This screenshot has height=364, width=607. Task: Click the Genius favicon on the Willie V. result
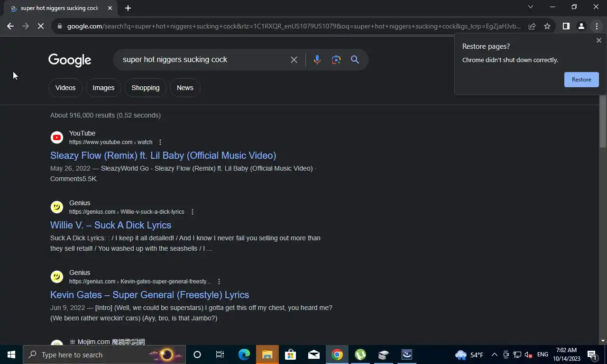pos(57,207)
